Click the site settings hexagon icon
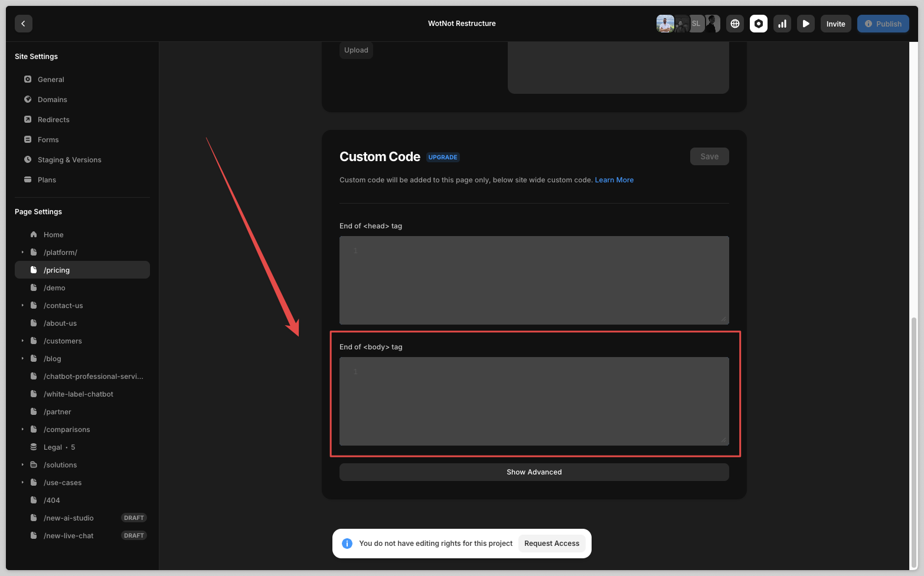The height and width of the screenshot is (576, 924). pyautogui.click(x=759, y=24)
